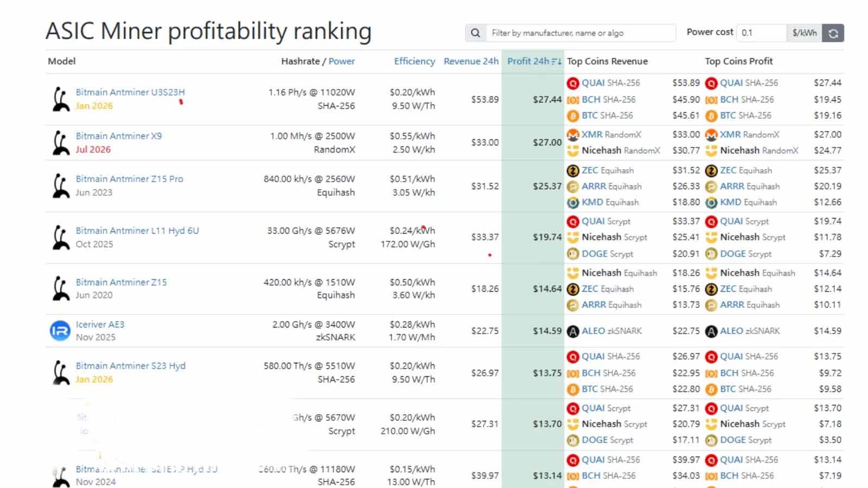Click ARRR icon in Z15 Pro row revenue list
This screenshot has height=488, width=868.
tap(573, 187)
